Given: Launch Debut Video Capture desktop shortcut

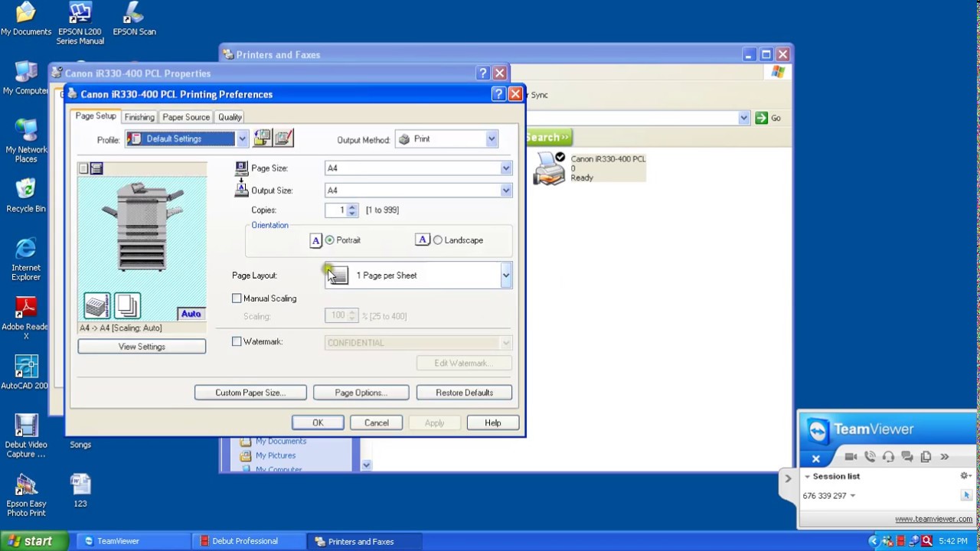Looking at the screenshot, I should [x=26, y=436].
